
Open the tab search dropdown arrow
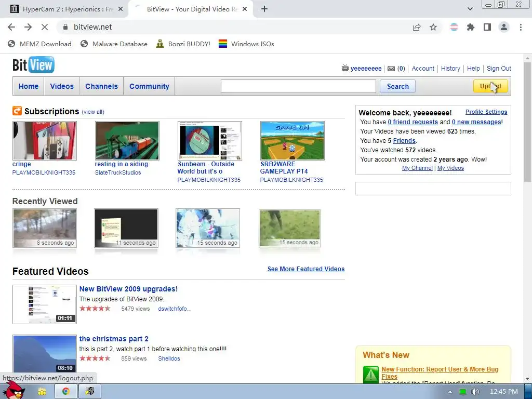470,9
